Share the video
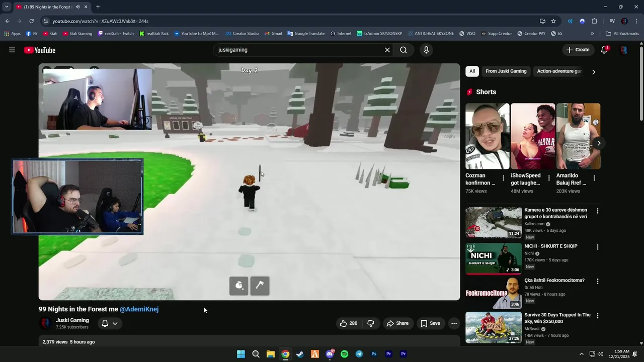The width and height of the screenshot is (644, 362). click(x=397, y=323)
